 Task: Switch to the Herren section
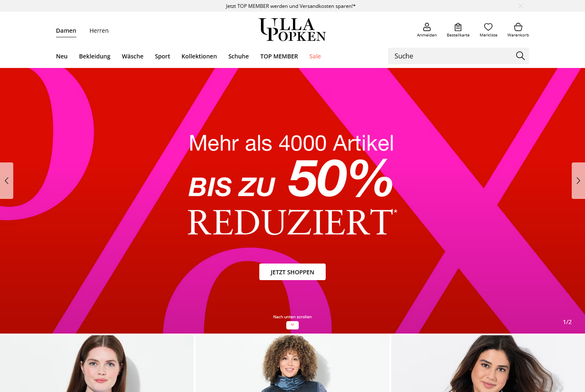point(99,31)
